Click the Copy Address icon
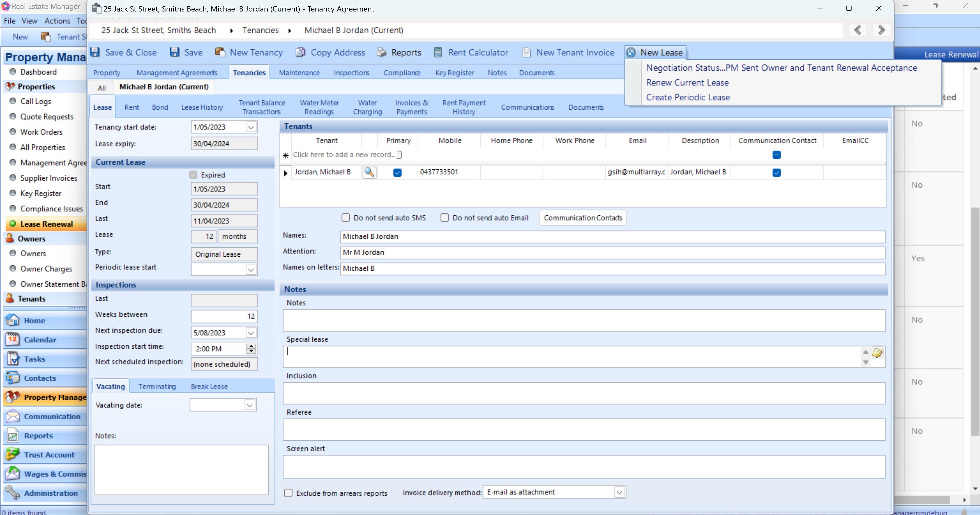The width and height of the screenshot is (980, 515). (x=301, y=52)
